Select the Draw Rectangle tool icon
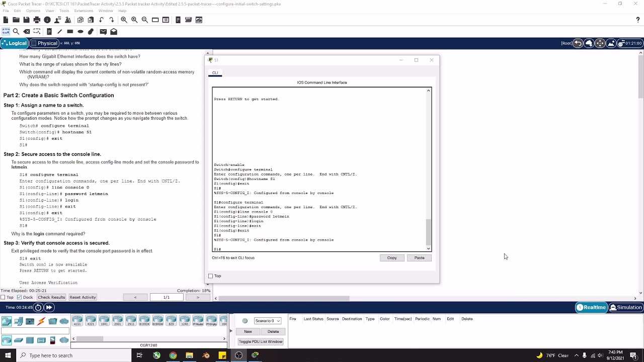Screen dimensions: 644x362 [x=70, y=31]
